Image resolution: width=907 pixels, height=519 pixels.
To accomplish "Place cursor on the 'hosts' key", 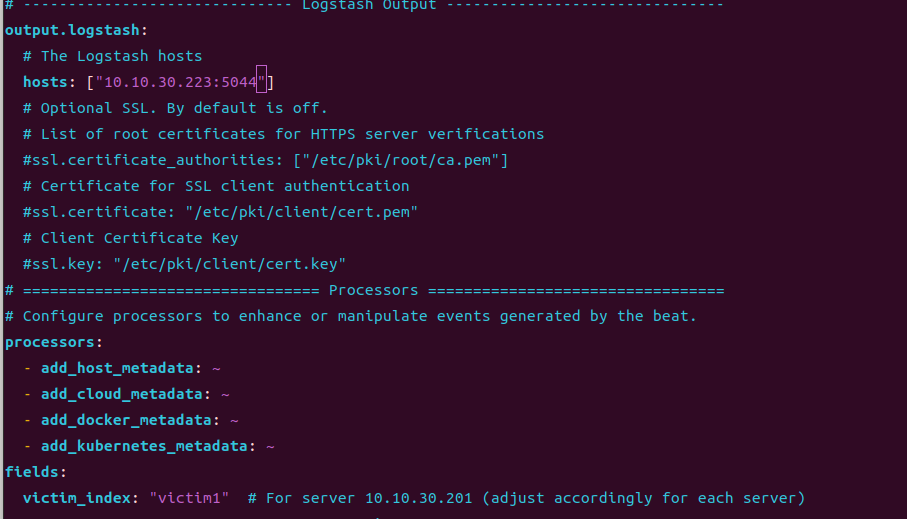I will (x=45, y=82).
